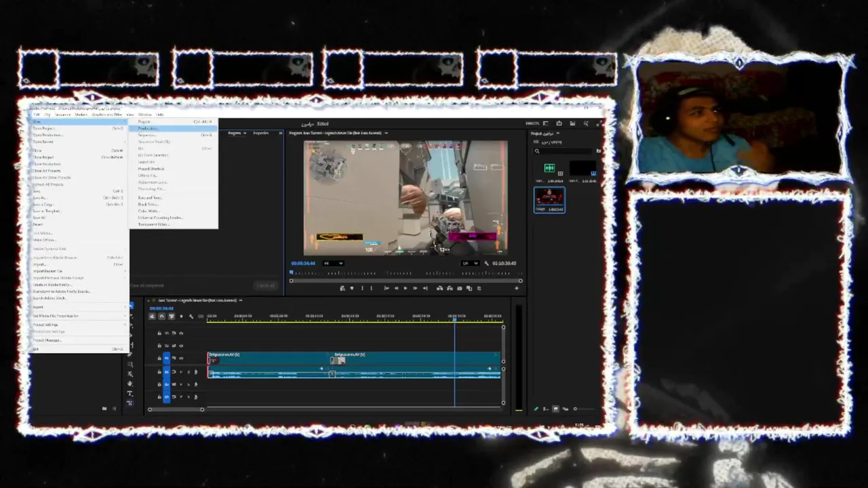868x488 pixels.
Task: Select the Hand tool in Tools panel
Action: coord(130,384)
